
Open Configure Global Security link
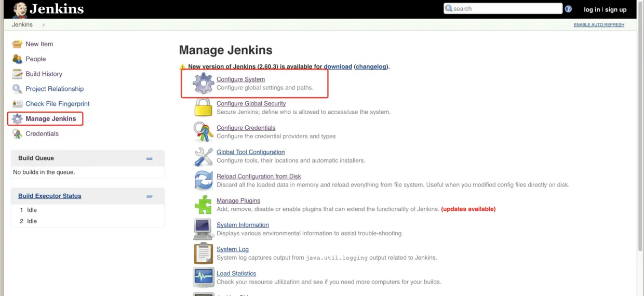click(x=251, y=103)
